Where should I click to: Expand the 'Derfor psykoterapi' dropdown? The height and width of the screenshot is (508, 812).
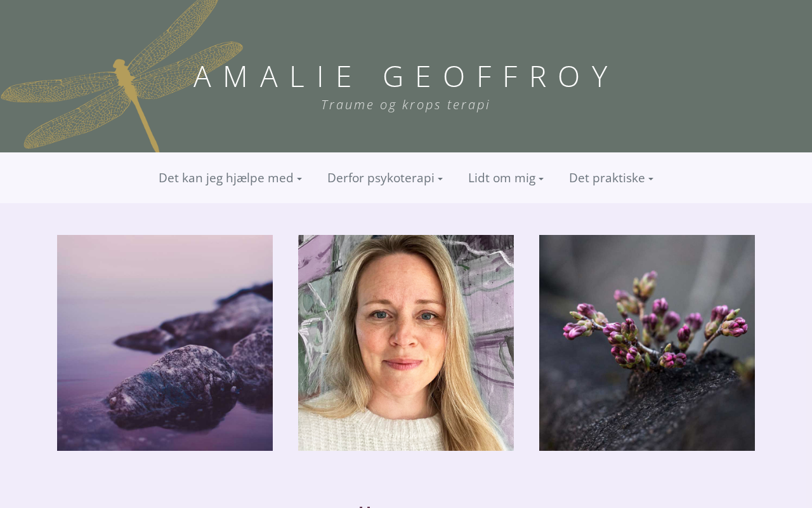pos(385,178)
